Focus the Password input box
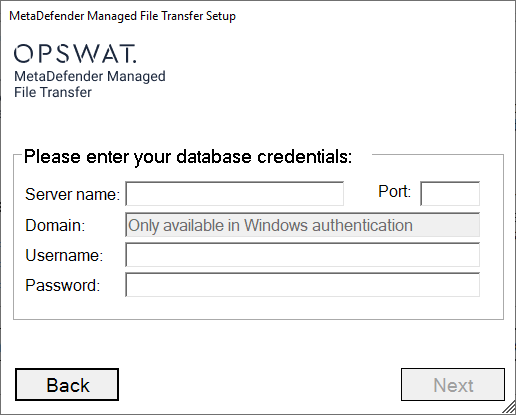516x415 pixels. [x=302, y=285]
